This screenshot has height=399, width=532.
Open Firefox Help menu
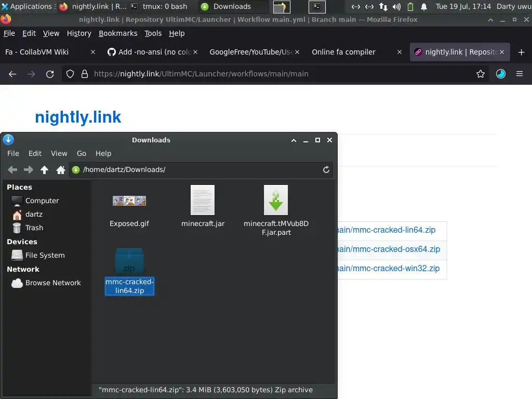click(x=177, y=33)
